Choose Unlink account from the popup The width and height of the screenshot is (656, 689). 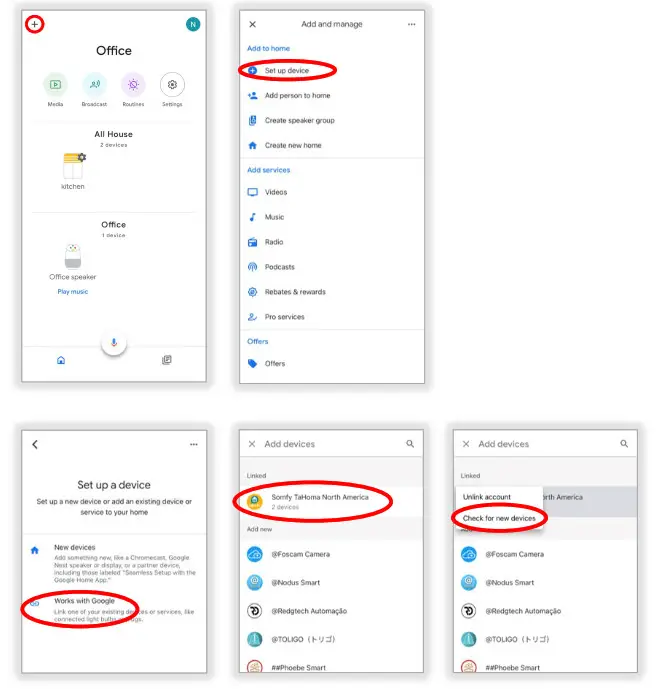(499, 497)
